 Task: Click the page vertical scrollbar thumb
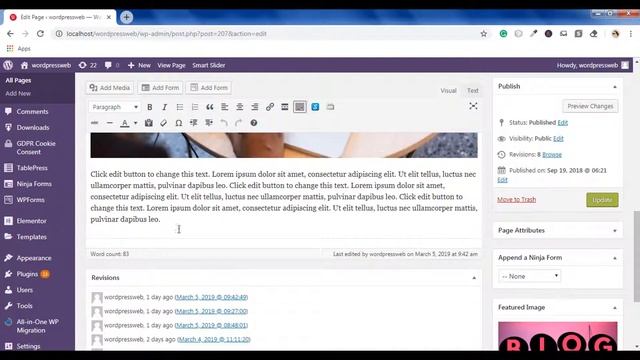636,256
